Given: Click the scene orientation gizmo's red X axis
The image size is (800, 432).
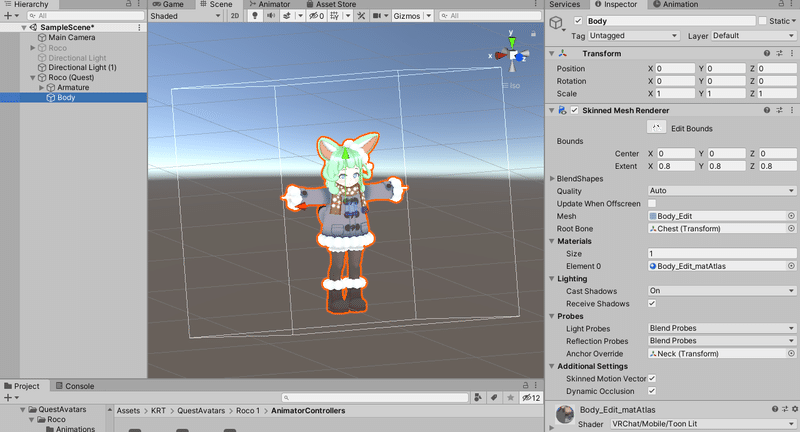Looking at the screenshot, I should click(501, 55).
